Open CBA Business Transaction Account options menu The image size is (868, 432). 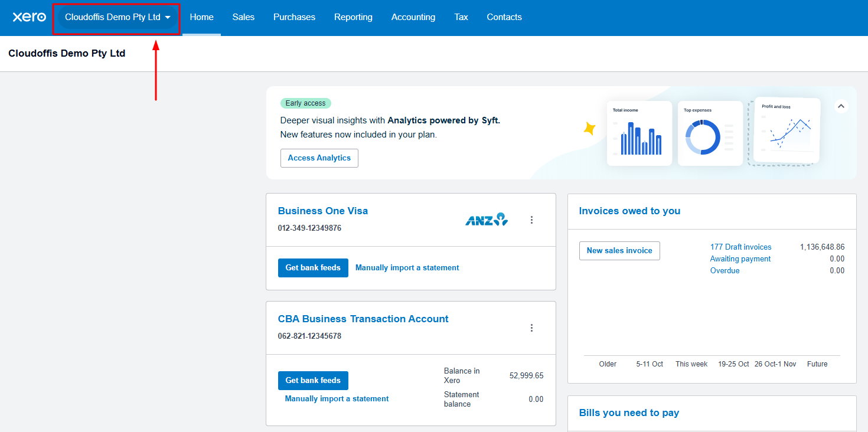(531, 328)
